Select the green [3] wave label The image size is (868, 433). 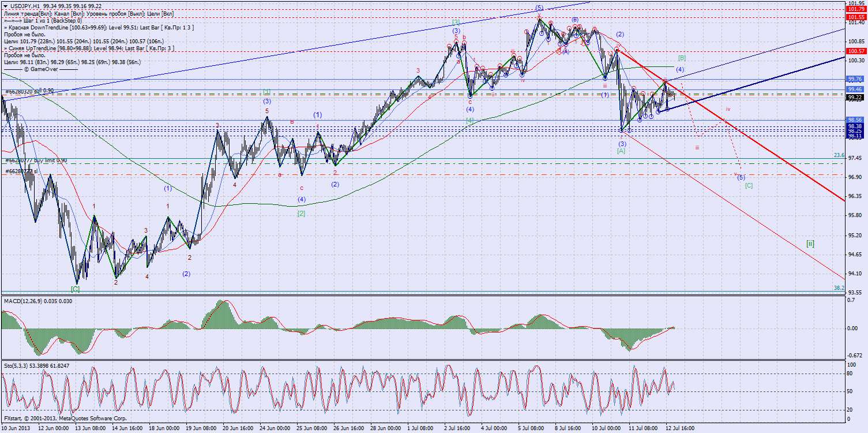coord(456,22)
